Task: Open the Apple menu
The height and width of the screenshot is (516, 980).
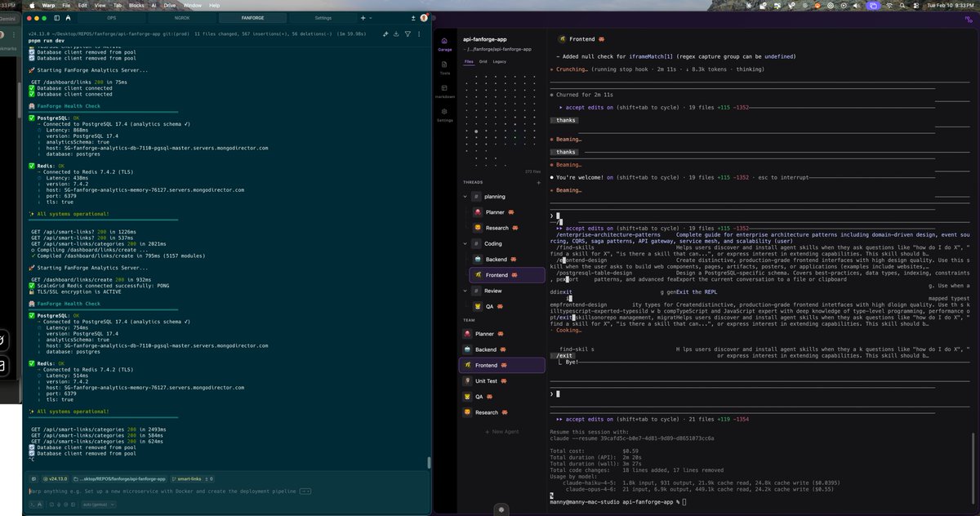Action: click(x=33, y=5)
